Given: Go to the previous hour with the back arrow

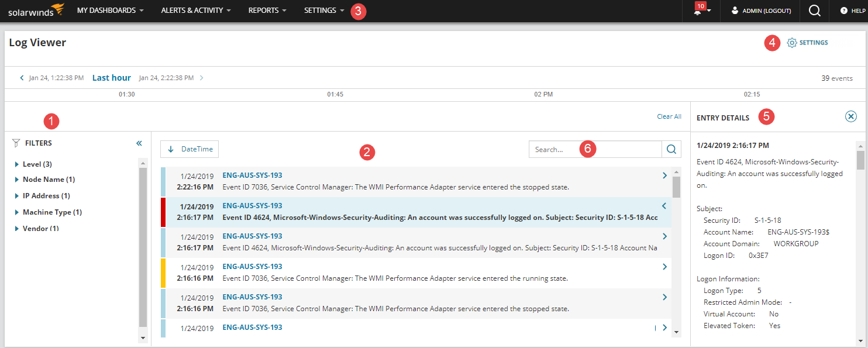Looking at the screenshot, I should tap(22, 77).
